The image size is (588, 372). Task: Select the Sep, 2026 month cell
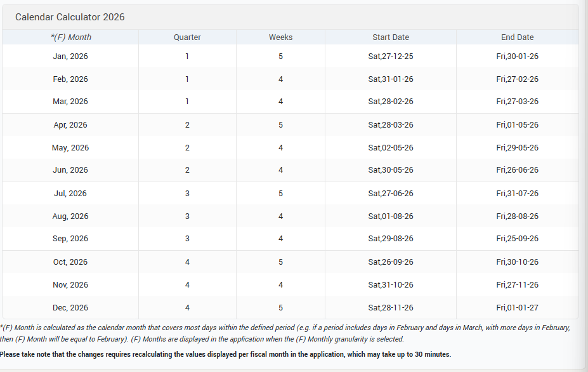coord(70,239)
